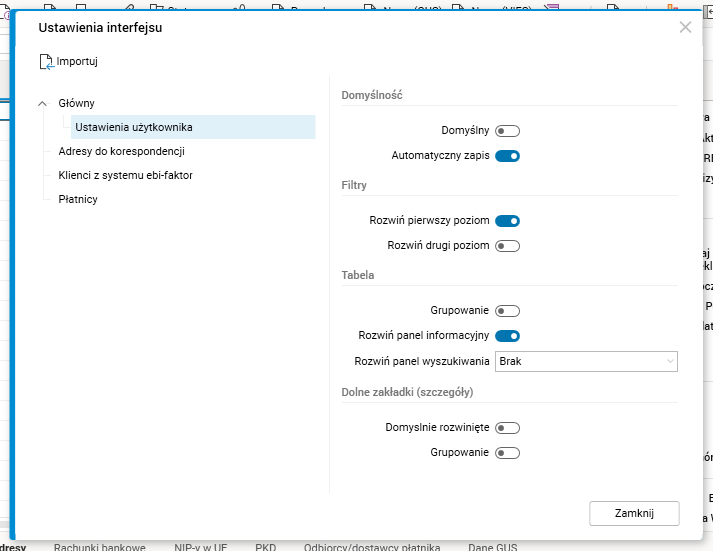This screenshot has width=713, height=551.
Task: Open the Rozwiń panel wyszukiwania dropdown
Action: point(586,361)
